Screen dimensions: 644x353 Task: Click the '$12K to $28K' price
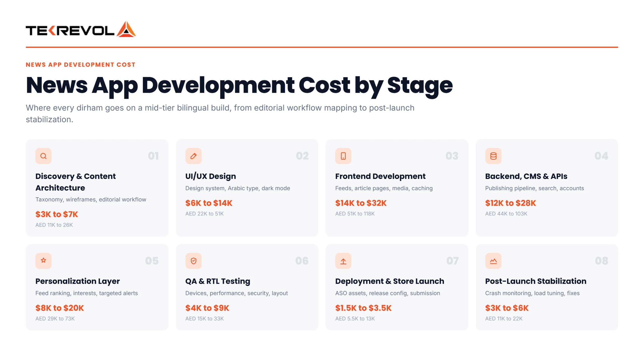coord(510,203)
